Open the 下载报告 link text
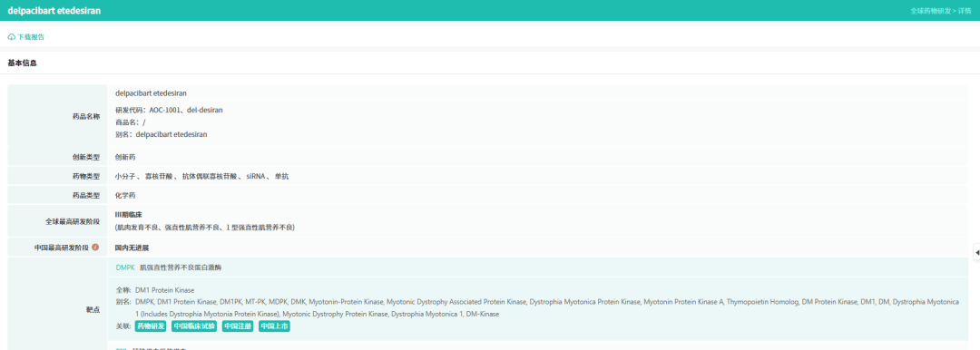980x350 pixels. tap(31, 37)
